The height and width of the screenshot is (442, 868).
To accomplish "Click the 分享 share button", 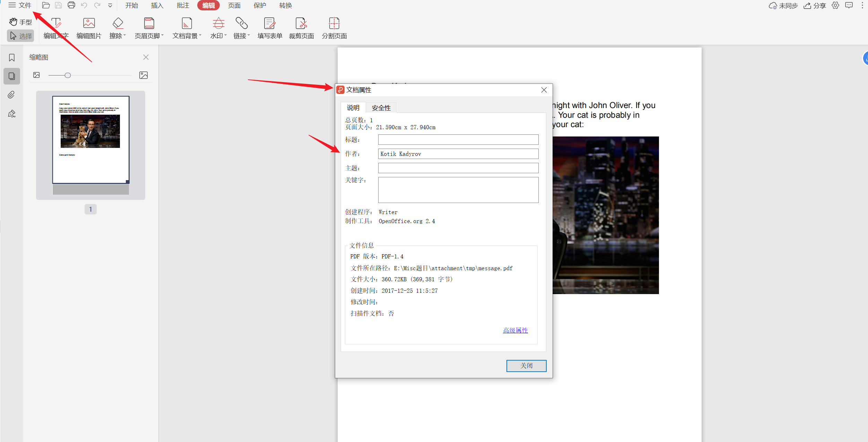I will (x=815, y=6).
